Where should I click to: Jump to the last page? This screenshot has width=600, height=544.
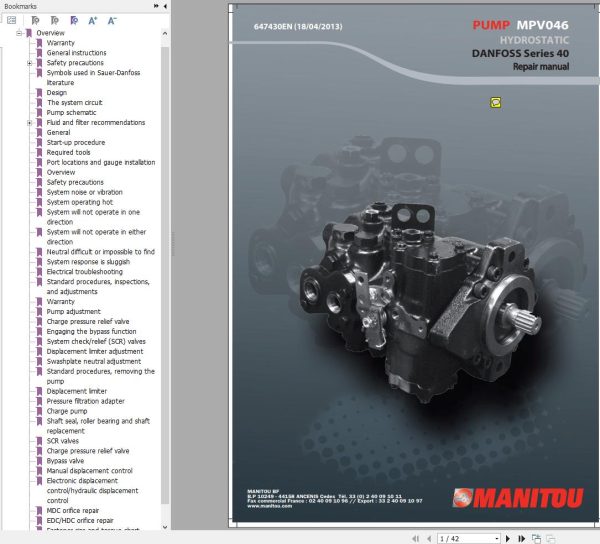click(x=521, y=538)
